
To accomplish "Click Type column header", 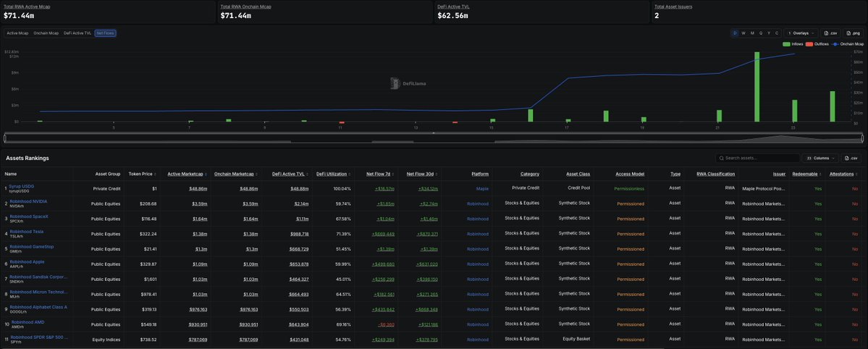I will [675, 174].
